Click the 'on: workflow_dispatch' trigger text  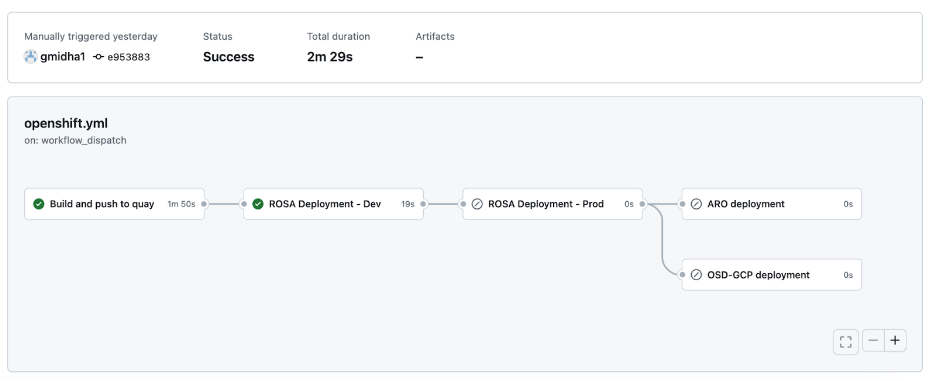[75, 140]
